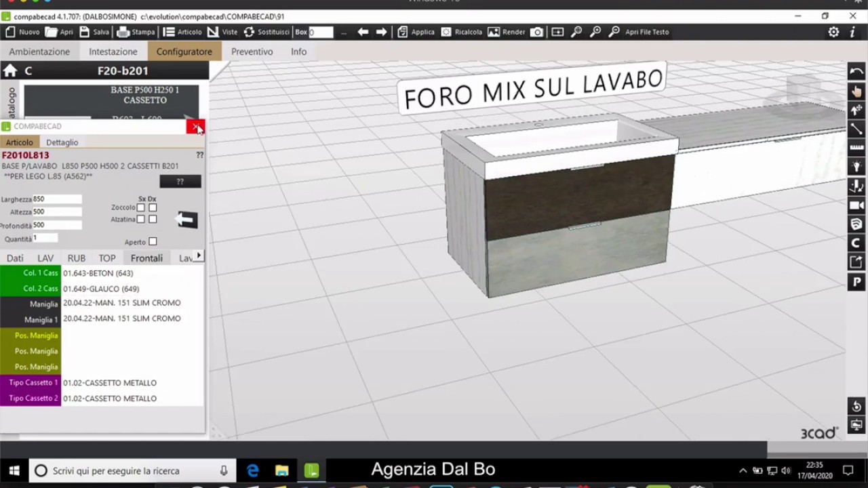Image resolution: width=868 pixels, height=488 pixels.
Task: Click the third magnifier zoom icon
Action: point(614,32)
